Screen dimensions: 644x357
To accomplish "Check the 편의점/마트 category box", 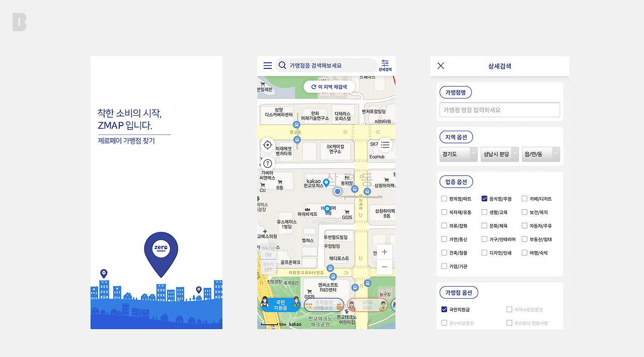I will click(444, 199).
